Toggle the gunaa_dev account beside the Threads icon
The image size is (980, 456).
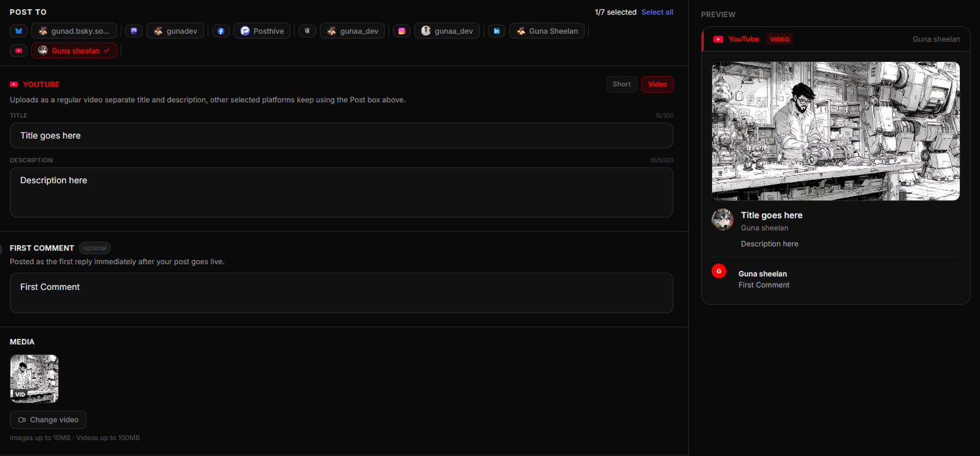(353, 31)
